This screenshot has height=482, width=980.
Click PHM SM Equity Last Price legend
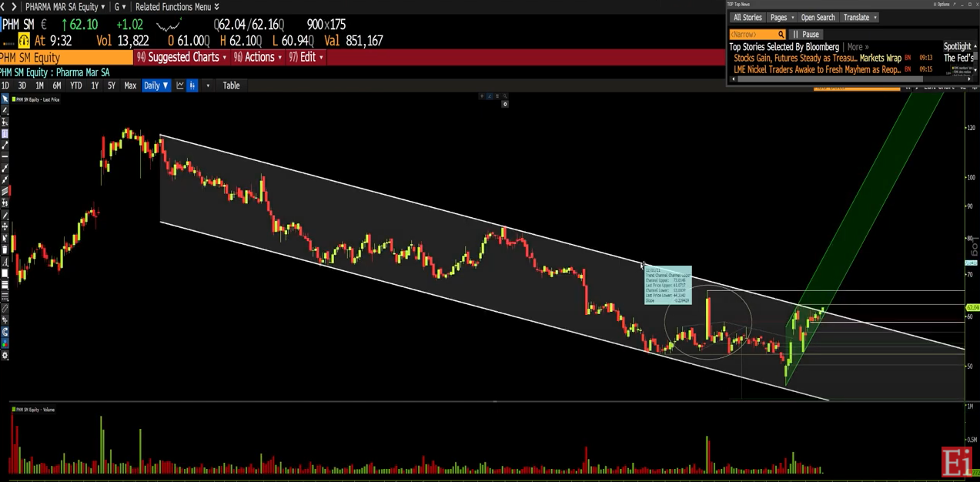click(35, 99)
